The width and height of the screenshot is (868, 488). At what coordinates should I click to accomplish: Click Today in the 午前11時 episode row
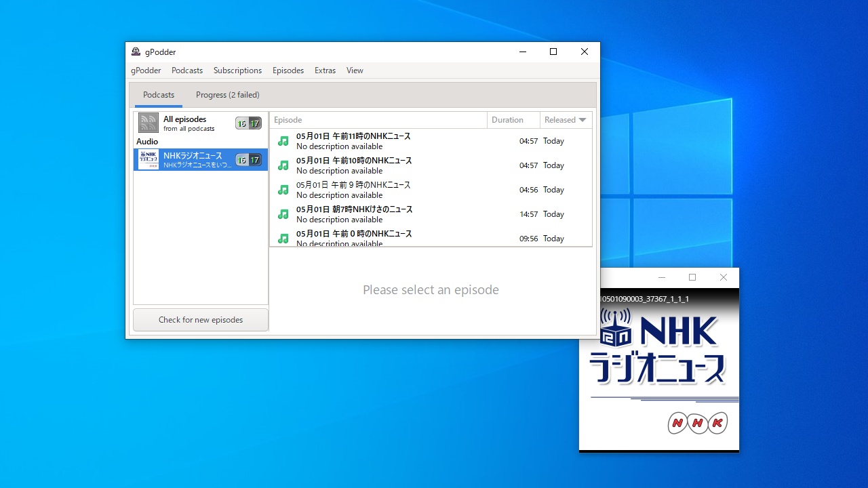(553, 141)
